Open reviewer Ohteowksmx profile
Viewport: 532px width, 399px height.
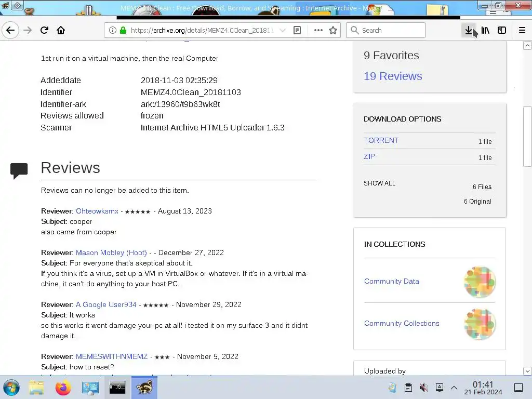coord(97,211)
